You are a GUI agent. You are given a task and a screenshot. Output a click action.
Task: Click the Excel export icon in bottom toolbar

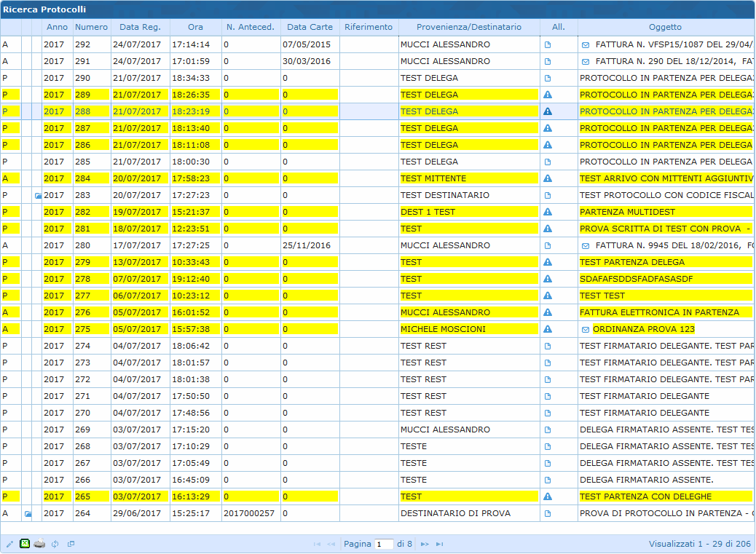[x=25, y=544]
